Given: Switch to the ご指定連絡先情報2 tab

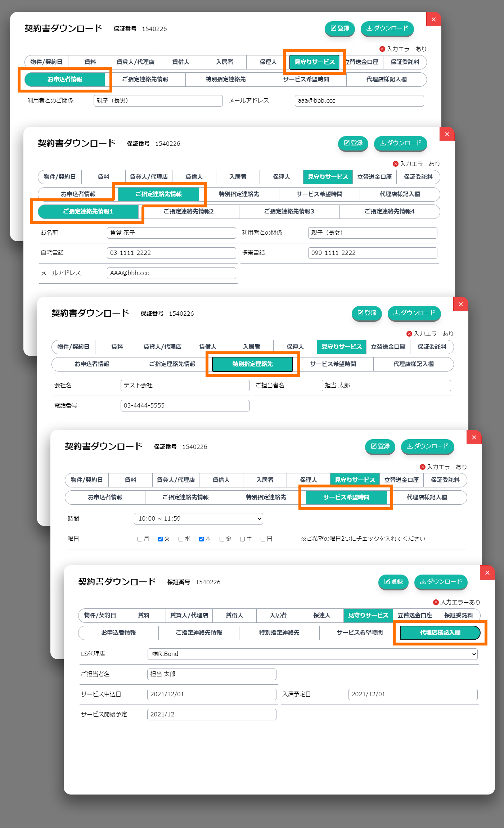Looking at the screenshot, I should [x=189, y=211].
